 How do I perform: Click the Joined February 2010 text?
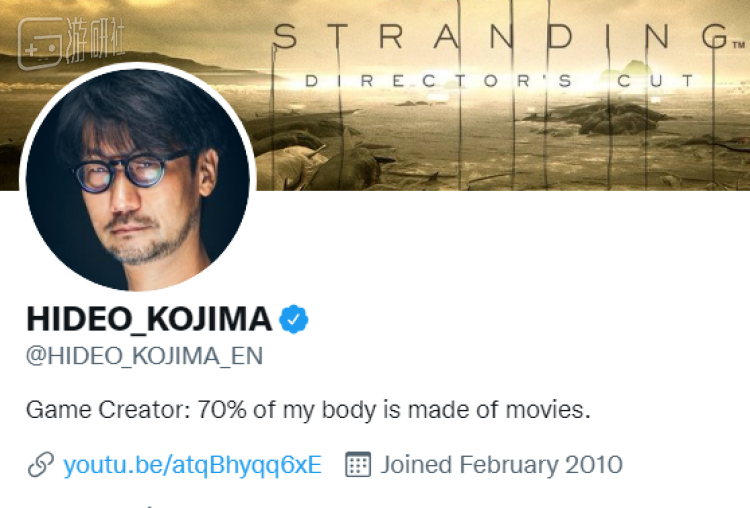point(501,464)
